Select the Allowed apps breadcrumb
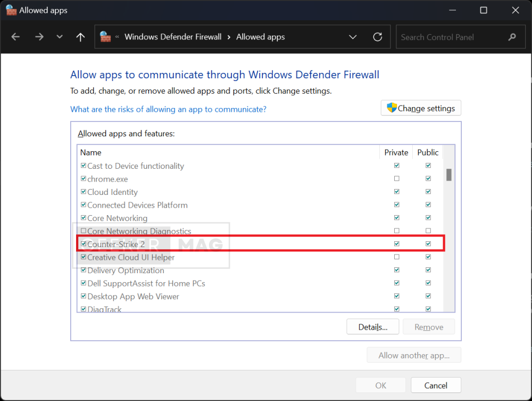The width and height of the screenshot is (532, 401). tap(261, 37)
